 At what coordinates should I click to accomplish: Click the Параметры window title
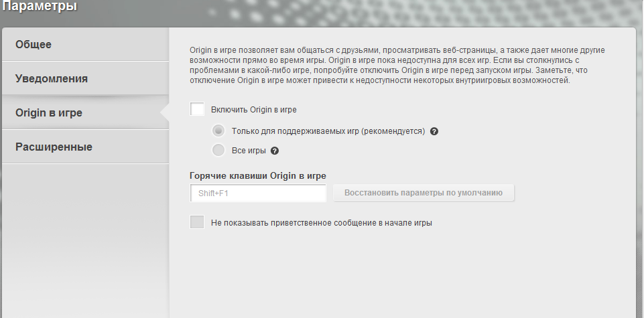click(x=40, y=6)
